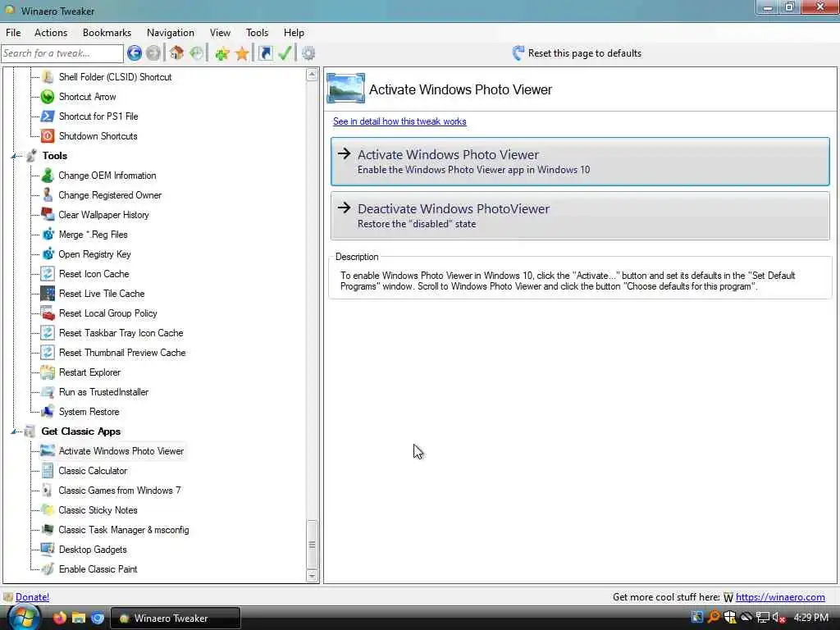
Task: Click the Windows Start orb
Action: coord(24,618)
